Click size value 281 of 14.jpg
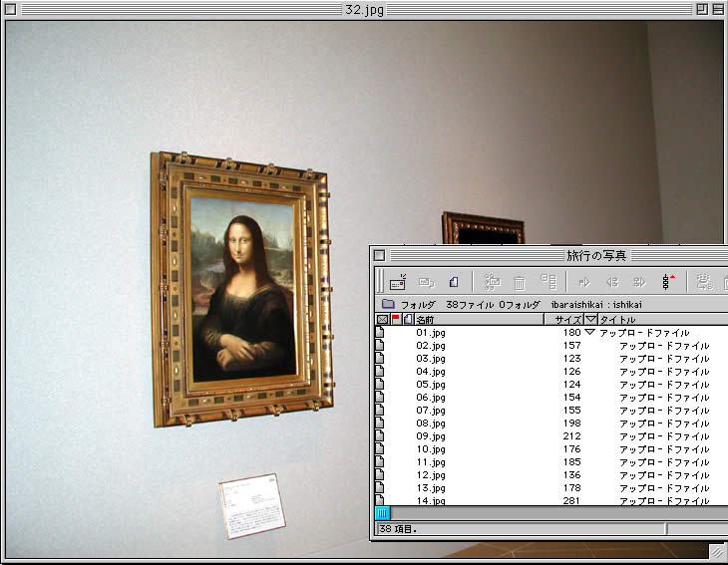 coord(571,500)
